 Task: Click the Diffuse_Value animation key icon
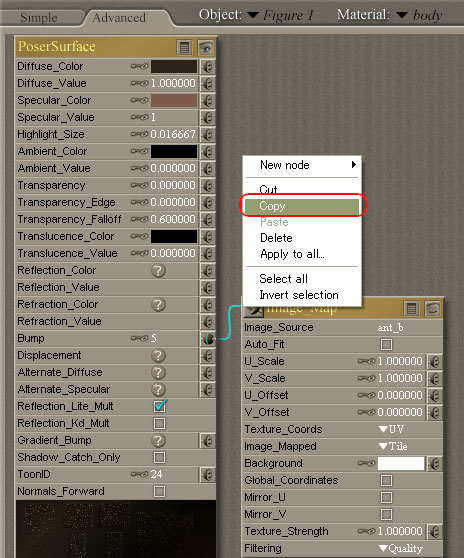pyautogui.click(x=139, y=84)
